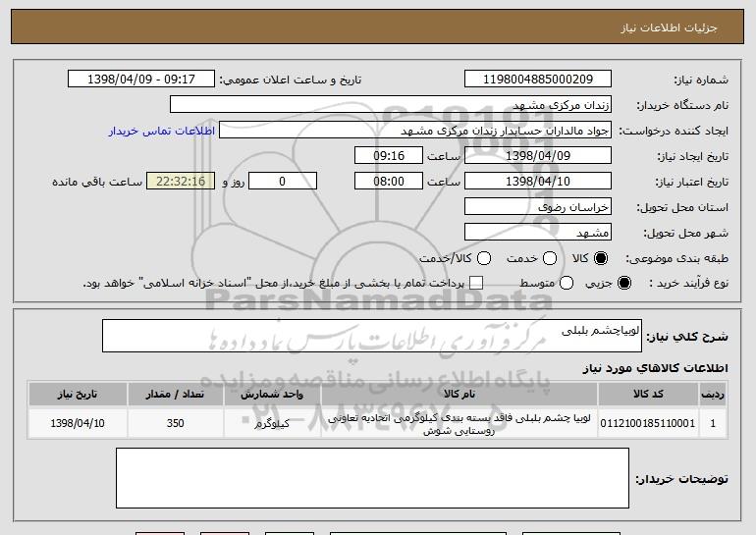Click the general description box لوبیاچشم بلبلی
756x535 pixels.
(x=372, y=336)
